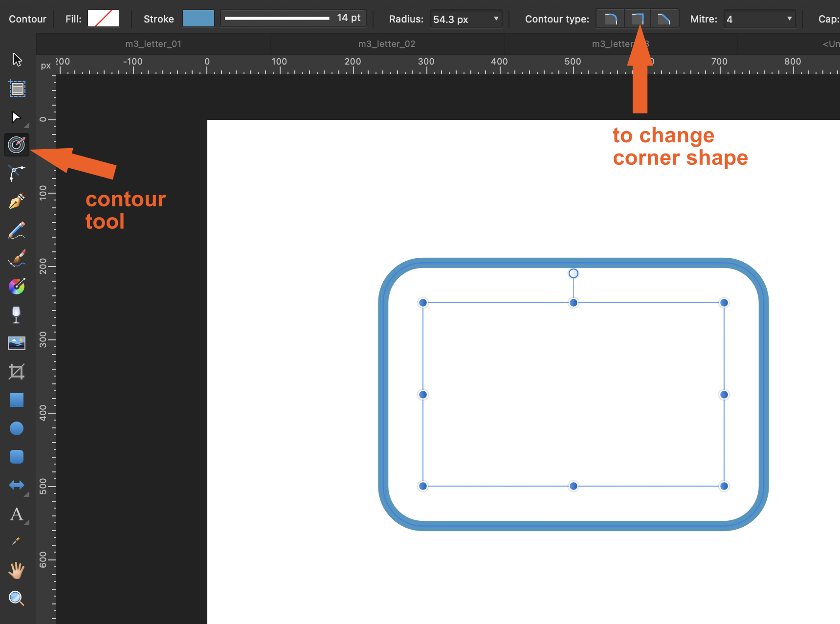840x624 pixels.
Task: Select the Pen tool
Action: pyautogui.click(x=16, y=201)
